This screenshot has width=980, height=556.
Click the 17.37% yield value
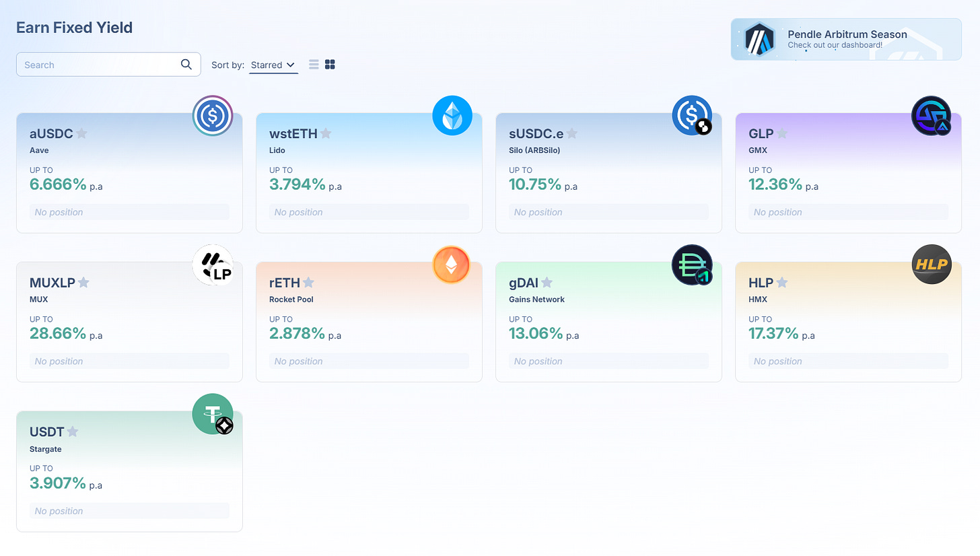(773, 333)
